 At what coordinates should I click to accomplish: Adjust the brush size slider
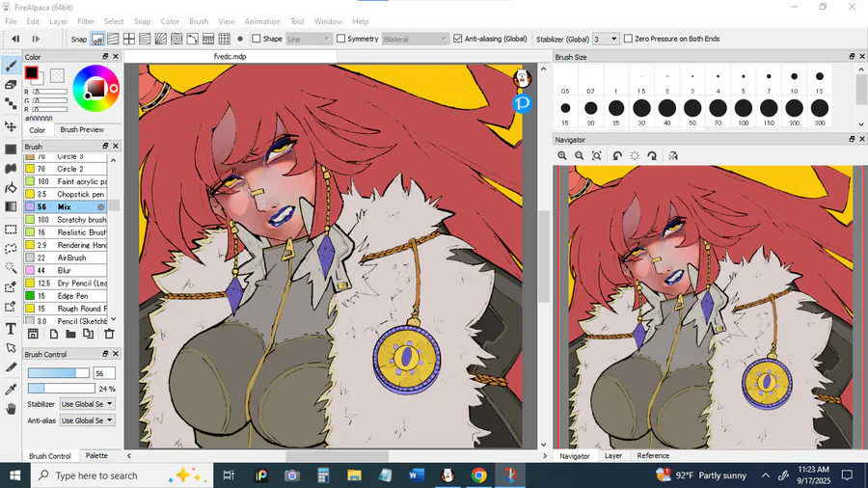click(58, 373)
